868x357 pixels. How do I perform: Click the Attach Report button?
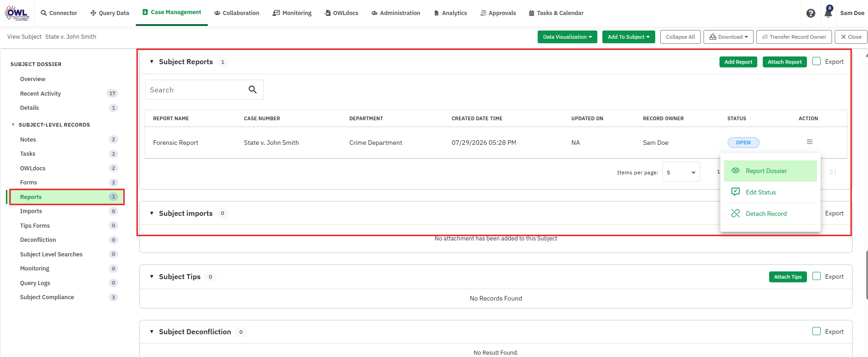(x=785, y=62)
